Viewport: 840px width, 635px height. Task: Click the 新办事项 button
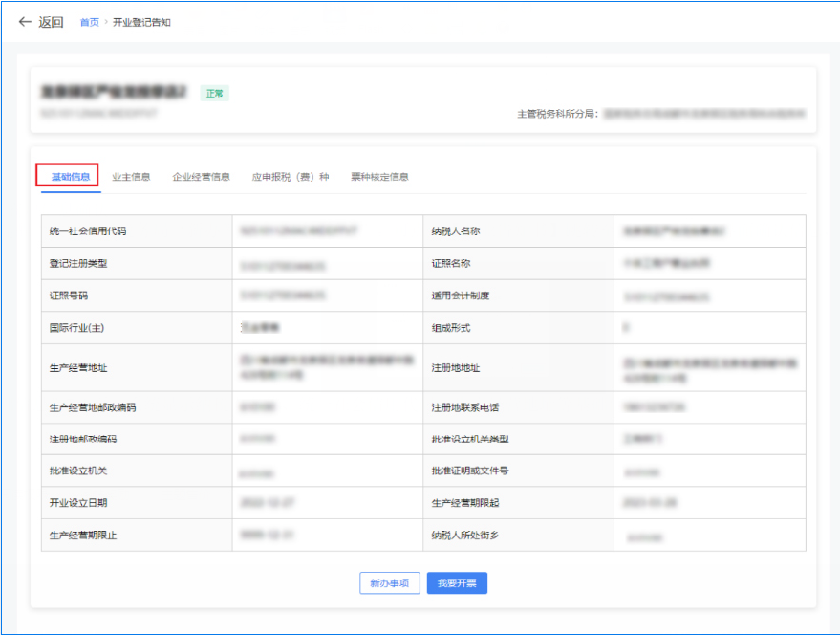(390, 583)
